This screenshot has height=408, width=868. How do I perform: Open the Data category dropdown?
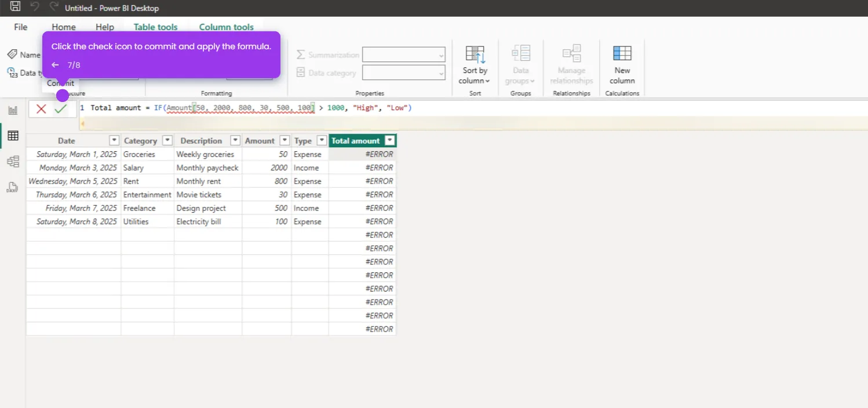pyautogui.click(x=404, y=73)
